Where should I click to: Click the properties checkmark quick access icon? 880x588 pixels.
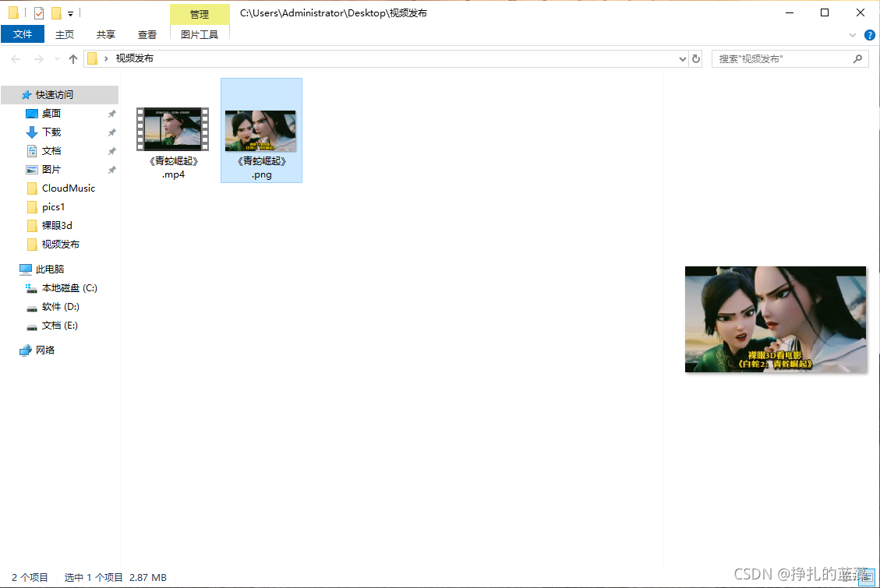pyautogui.click(x=39, y=13)
